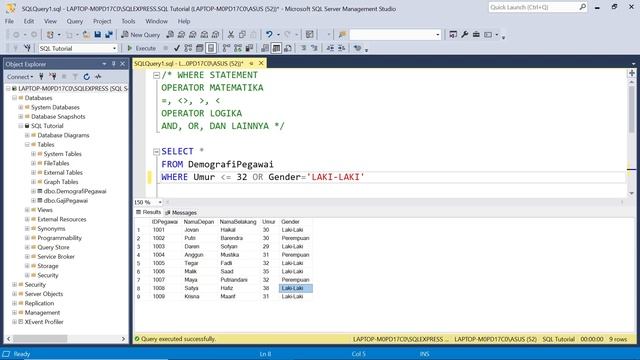This screenshot has width=640, height=360.
Task: Toggle Include Client Statistics icon
Action: (249, 48)
